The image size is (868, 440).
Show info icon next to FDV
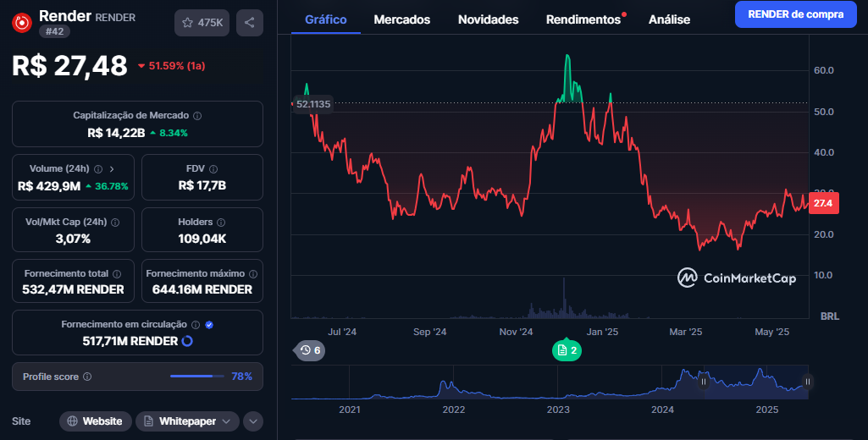[x=213, y=168]
